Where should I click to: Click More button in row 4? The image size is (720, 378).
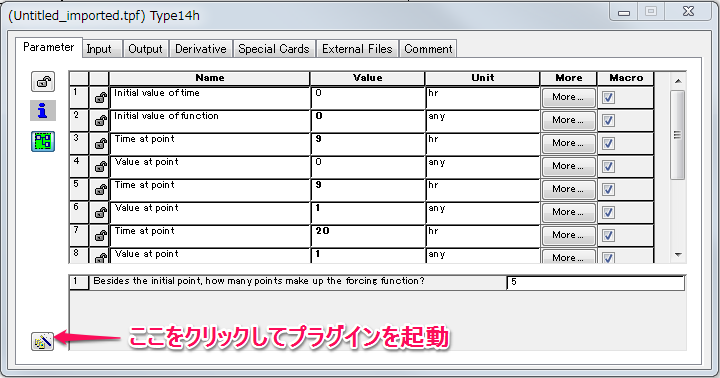(x=568, y=166)
